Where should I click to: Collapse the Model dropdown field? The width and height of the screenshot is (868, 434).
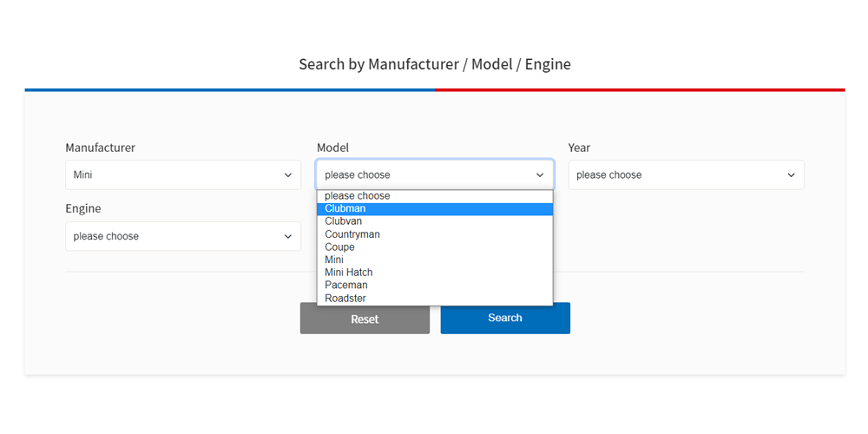(x=435, y=175)
